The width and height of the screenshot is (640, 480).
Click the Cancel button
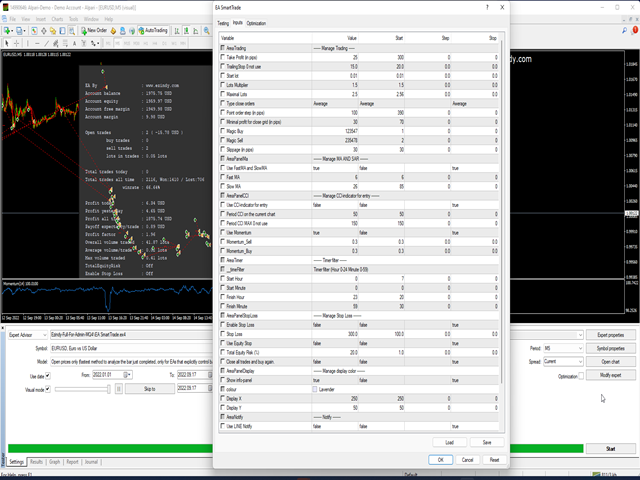(x=467, y=460)
